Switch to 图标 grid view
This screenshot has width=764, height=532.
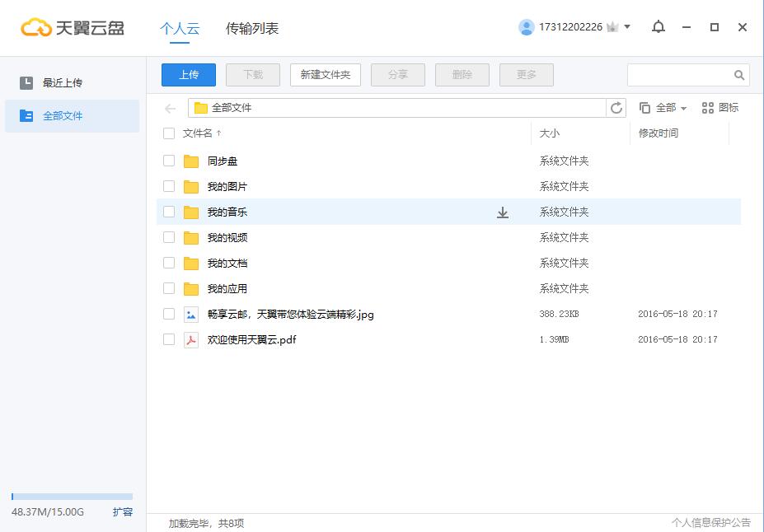pos(720,108)
